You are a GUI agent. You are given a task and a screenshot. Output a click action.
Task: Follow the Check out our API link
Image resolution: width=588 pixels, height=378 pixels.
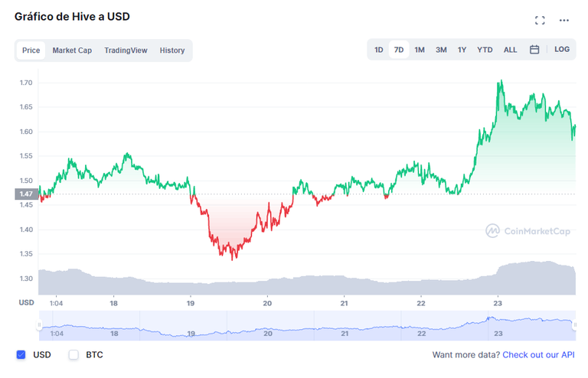click(x=538, y=355)
